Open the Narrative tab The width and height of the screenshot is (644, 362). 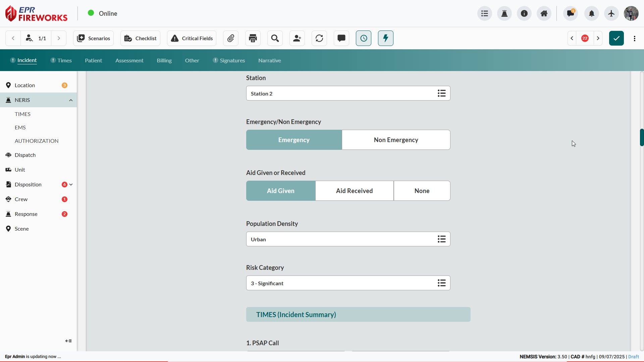pos(269,60)
